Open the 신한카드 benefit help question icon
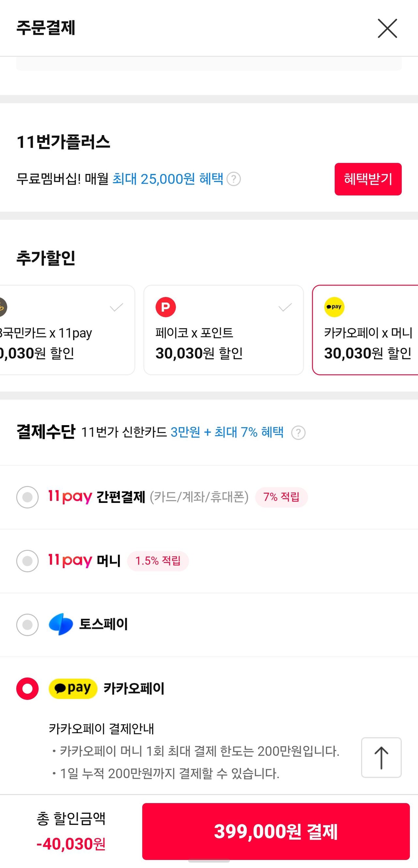Viewport: 418px width, 868px height. (x=298, y=433)
